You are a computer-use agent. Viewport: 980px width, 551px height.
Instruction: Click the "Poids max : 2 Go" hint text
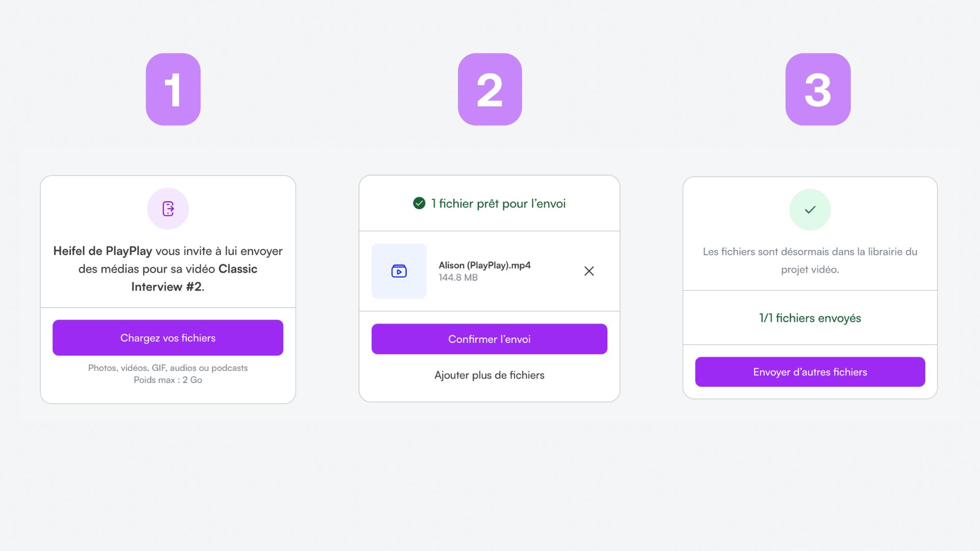[168, 380]
